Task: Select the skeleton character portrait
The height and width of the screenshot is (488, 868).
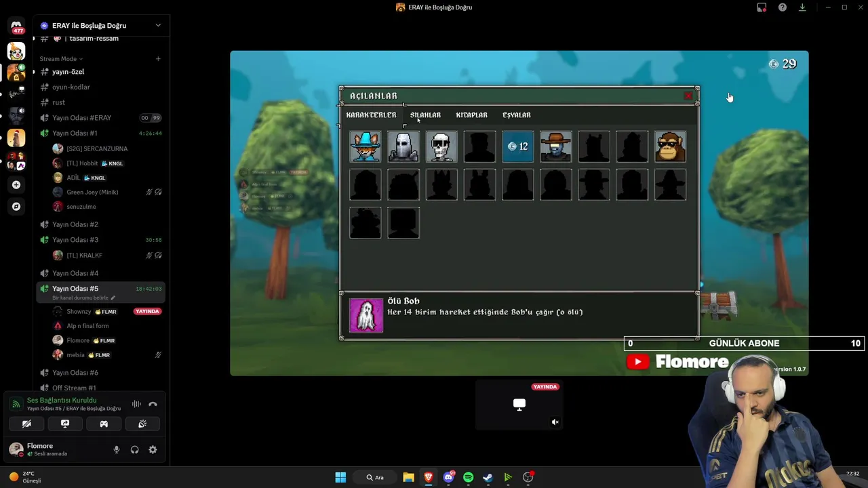Action: [441, 146]
